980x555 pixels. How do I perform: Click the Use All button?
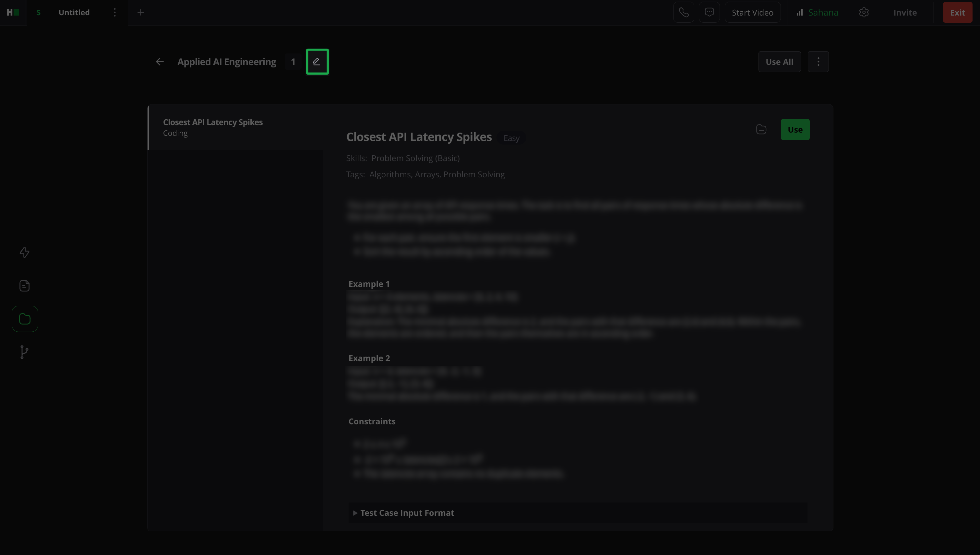pyautogui.click(x=779, y=62)
